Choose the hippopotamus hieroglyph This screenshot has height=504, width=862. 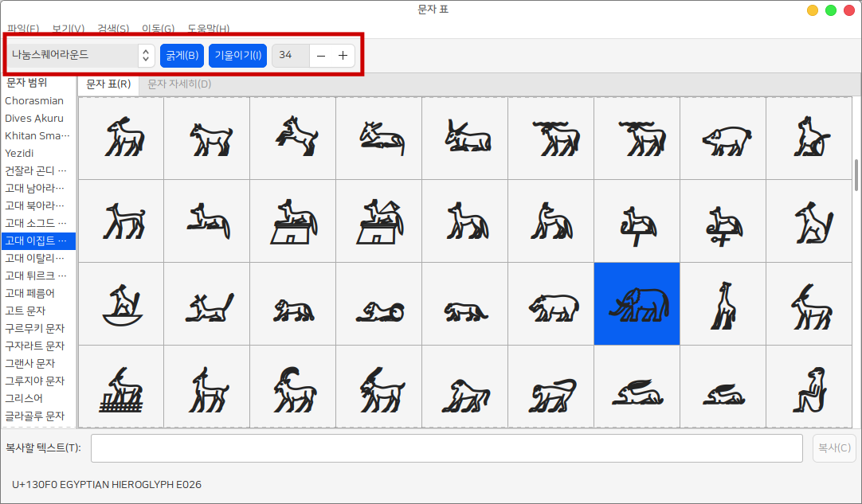click(x=551, y=304)
